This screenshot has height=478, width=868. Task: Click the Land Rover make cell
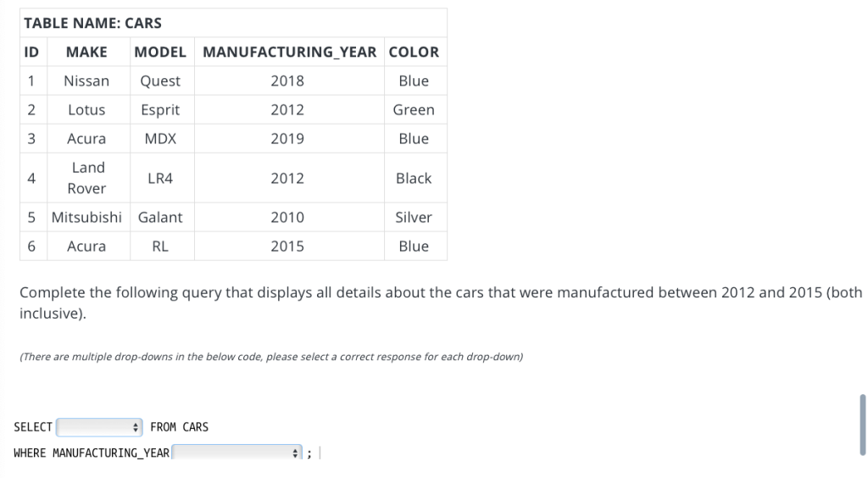point(87,178)
